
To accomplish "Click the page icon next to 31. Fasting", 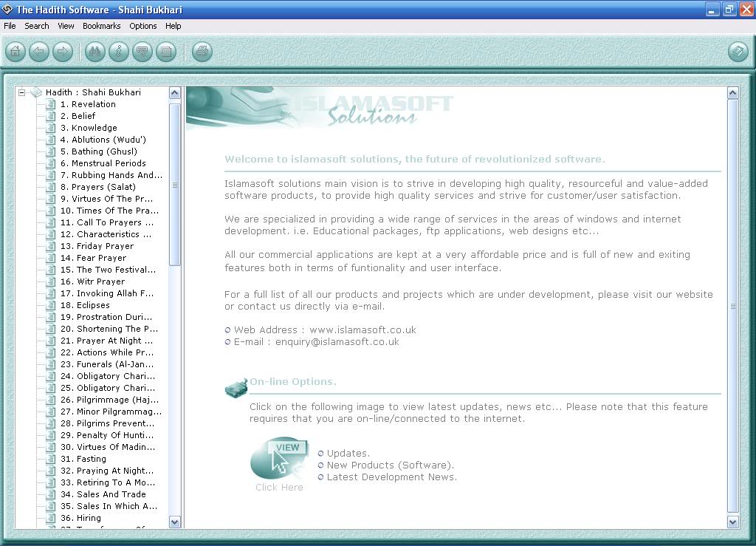I will (x=51, y=459).
